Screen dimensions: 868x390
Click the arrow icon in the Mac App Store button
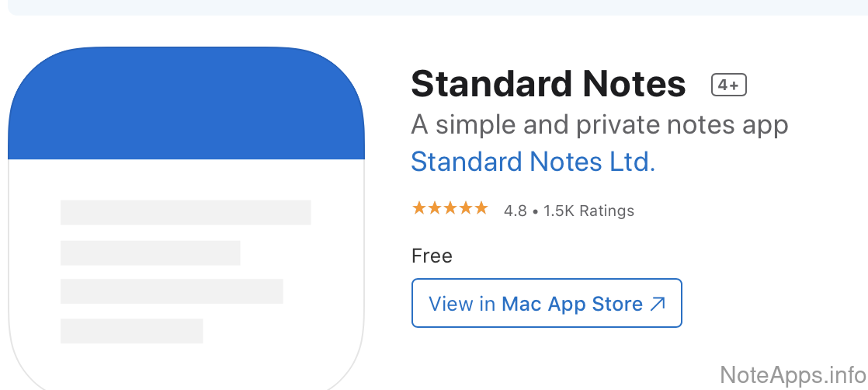click(x=658, y=304)
